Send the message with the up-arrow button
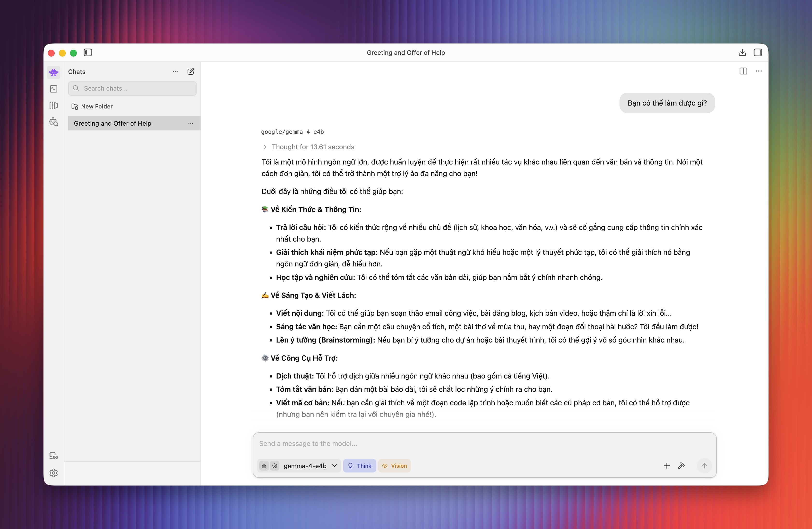Viewport: 812px width, 529px height. [x=704, y=466]
